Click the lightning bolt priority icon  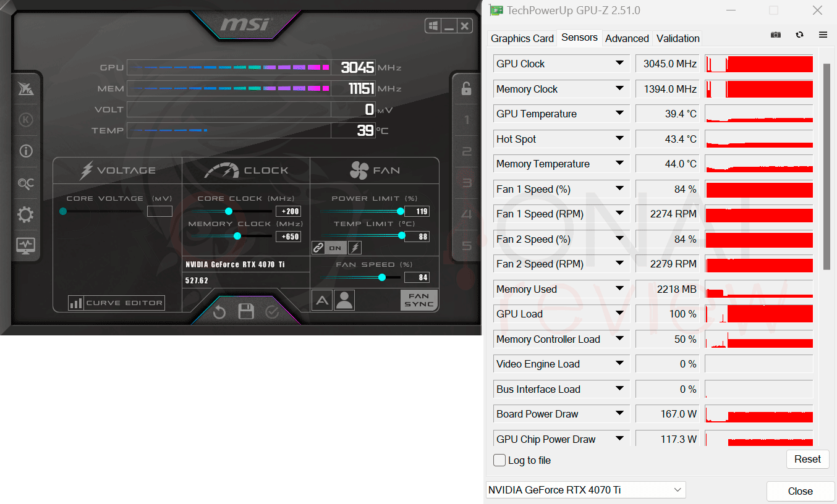(355, 248)
